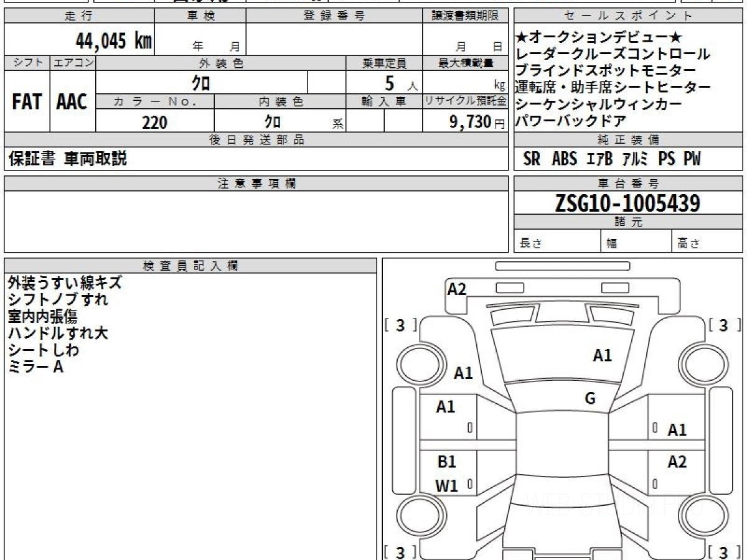
Task: Click the 車台番号 header
Action: pyautogui.click(x=628, y=184)
